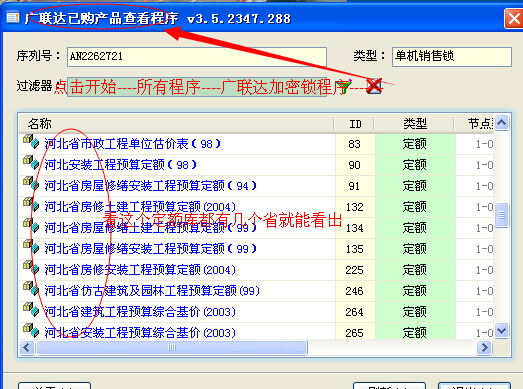Sort by the 名称 column header

[x=176, y=124]
